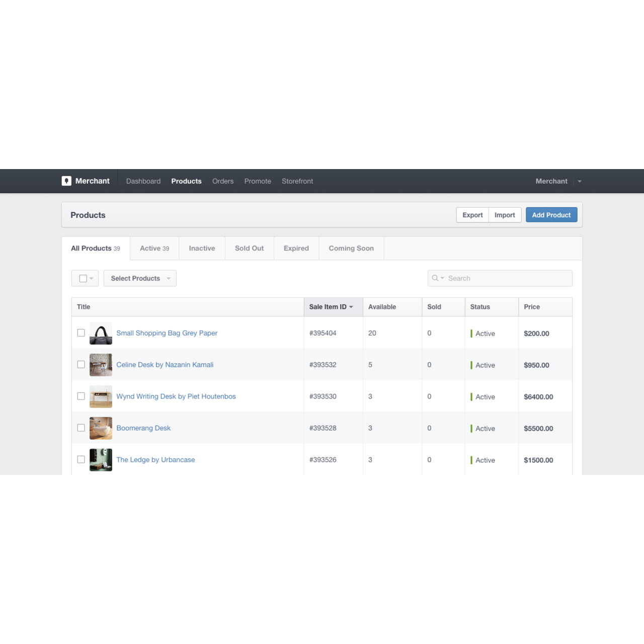Click the search magnifying glass icon
The height and width of the screenshot is (644, 644).
435,278
